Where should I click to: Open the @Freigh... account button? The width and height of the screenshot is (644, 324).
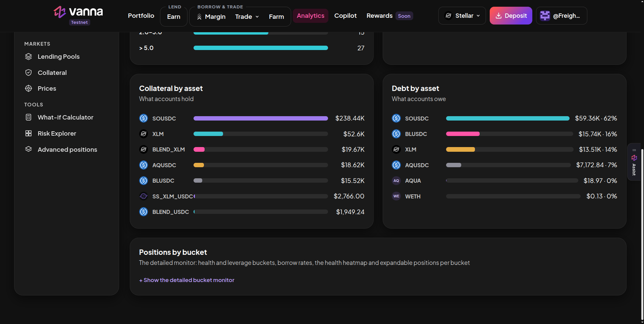[x=561, y=16]
